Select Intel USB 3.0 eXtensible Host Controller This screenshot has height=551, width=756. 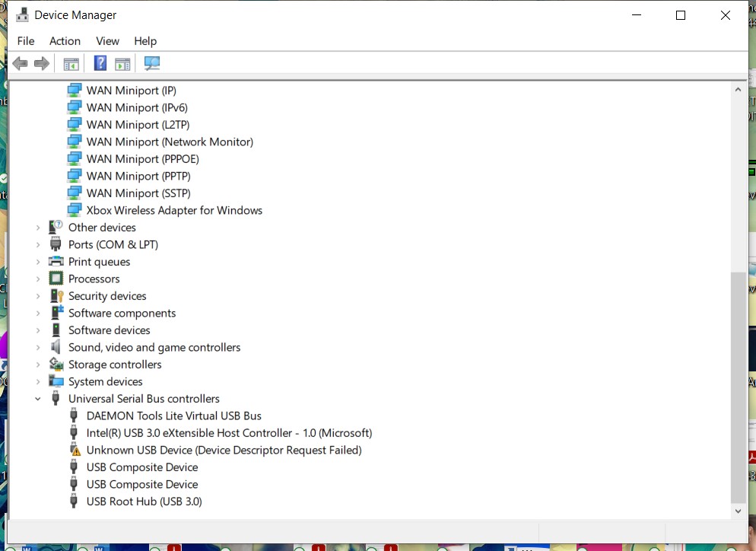click(229, 433)
